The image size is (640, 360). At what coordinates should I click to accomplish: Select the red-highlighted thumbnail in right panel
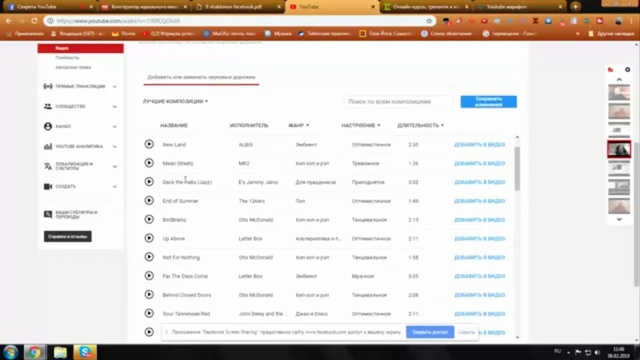click(619, 149)
